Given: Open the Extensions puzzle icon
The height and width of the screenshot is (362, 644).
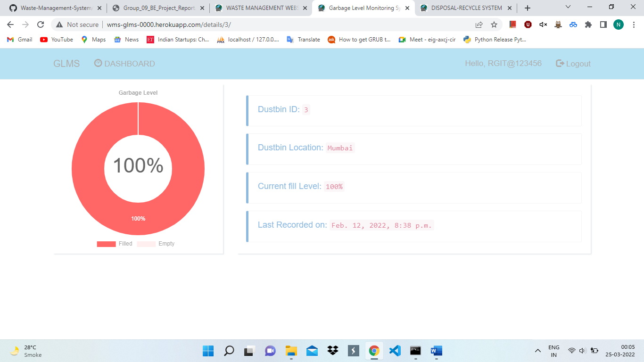Looking at the screenshot, I should [x=588, y=25].
